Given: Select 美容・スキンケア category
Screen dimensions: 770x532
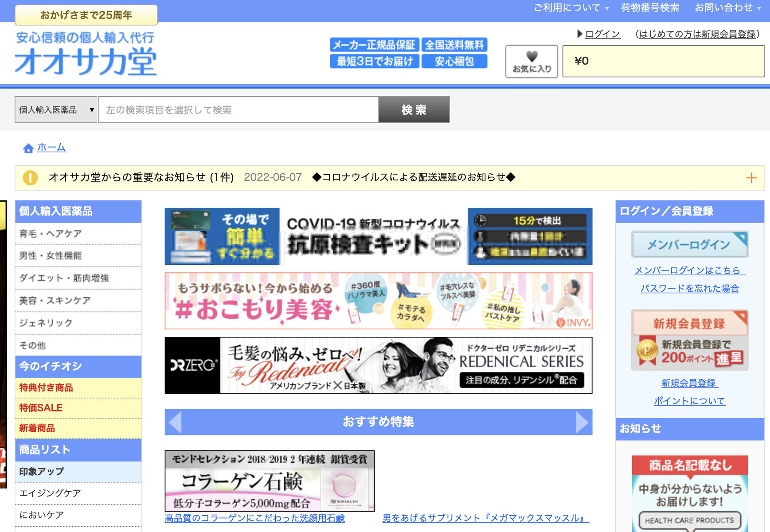Looking at the screenshot, I should tap(78, 301).
